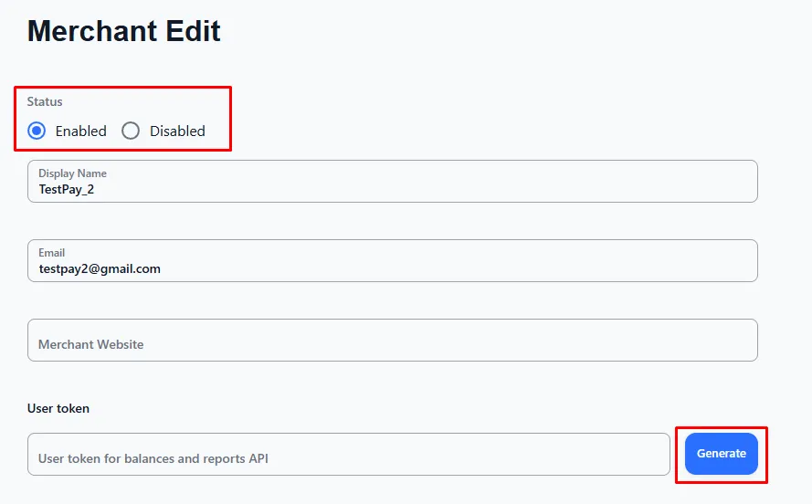Click the "Merchant Edit" page heading
Image resolution: width=812 pixels, height=504 pixels.
point(124,31)
